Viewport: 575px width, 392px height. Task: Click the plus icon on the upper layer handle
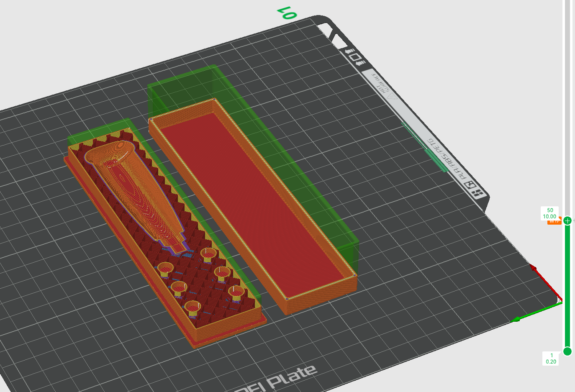[x=567, y=220]
